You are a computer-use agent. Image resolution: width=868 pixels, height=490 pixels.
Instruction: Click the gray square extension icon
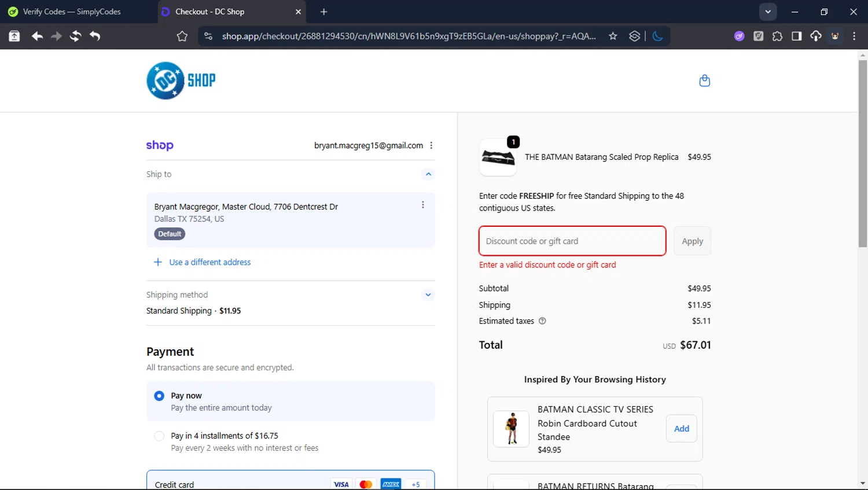pyautogui.click(x=758, y=36)
